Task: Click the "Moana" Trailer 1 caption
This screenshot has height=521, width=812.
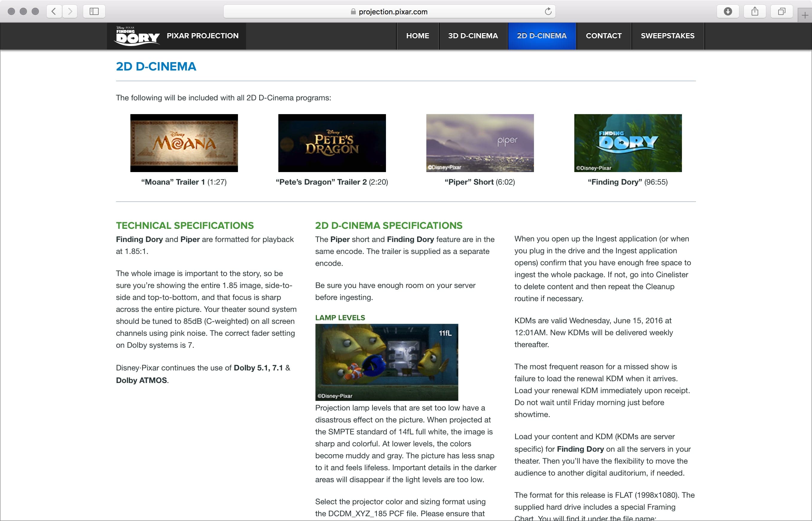Action: click(184, 182)
